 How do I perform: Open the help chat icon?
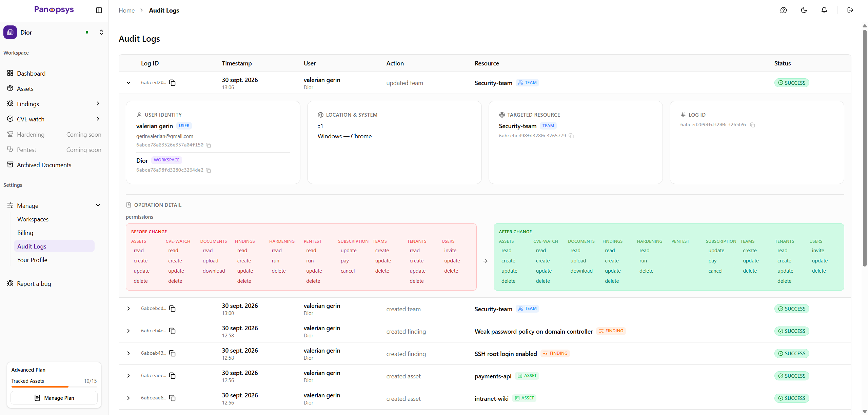pos(783,10)
